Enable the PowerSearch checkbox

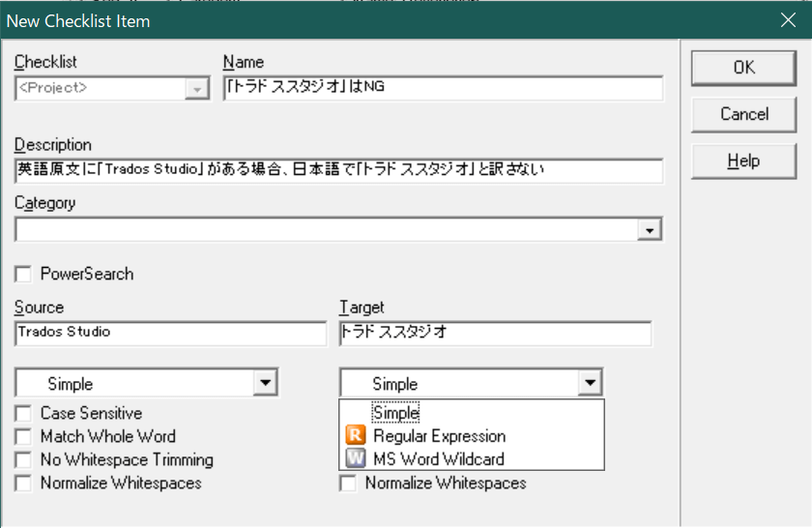point(23,275)
